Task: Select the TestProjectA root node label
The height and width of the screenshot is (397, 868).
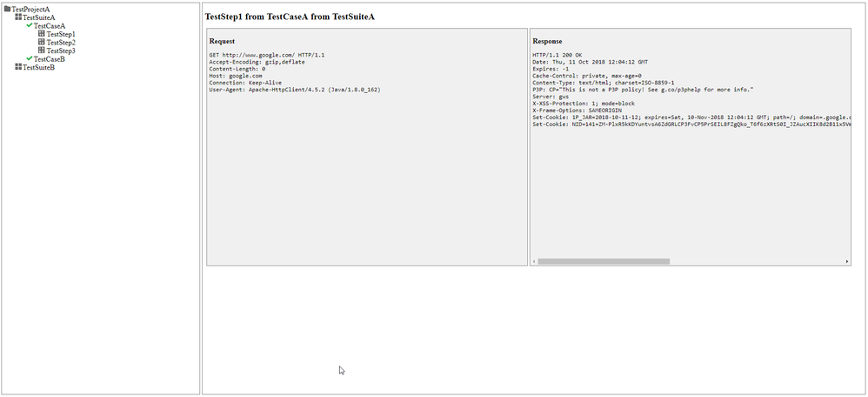Action: (x=30, y=9)
